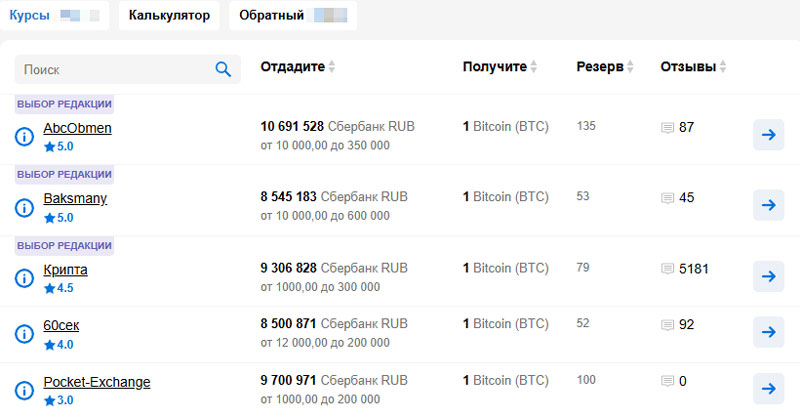Open the Baksmany exchanger link
The height and width of the screenshot is (418, 800).
point(75,198)
